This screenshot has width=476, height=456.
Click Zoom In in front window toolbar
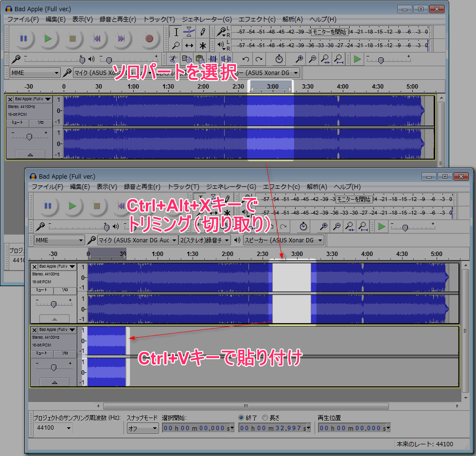point(323,226)
